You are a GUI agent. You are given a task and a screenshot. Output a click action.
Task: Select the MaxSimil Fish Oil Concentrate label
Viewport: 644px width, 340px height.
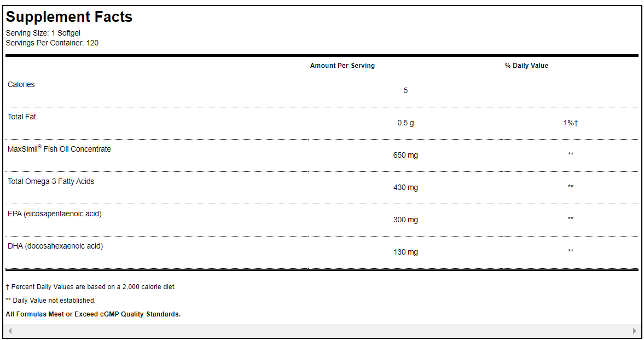pyautogui.click(x=59, y=149)
